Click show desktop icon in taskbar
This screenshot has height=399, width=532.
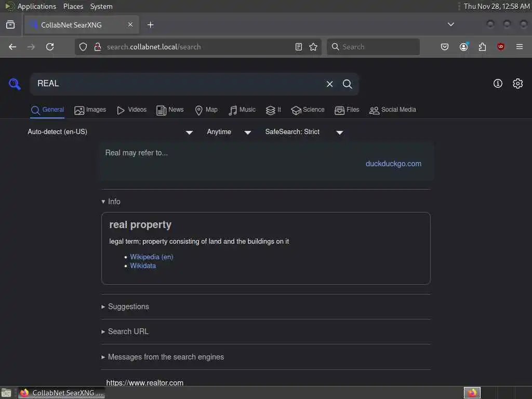(x=6, y=393)
